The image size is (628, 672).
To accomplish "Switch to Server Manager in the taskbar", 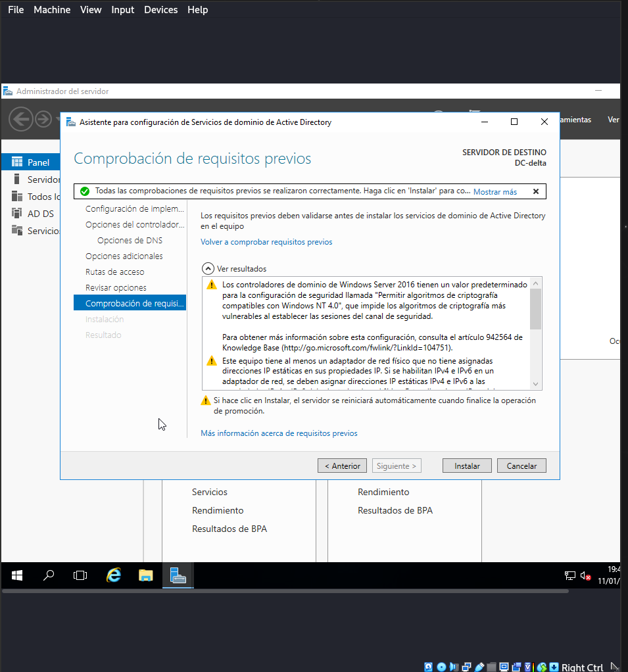I will coord(178,575).
